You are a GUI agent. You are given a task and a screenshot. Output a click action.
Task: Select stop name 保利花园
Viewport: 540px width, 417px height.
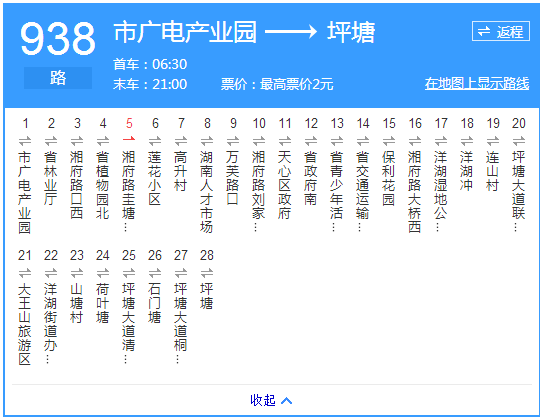pyautogui.click(x=389, y=178)
